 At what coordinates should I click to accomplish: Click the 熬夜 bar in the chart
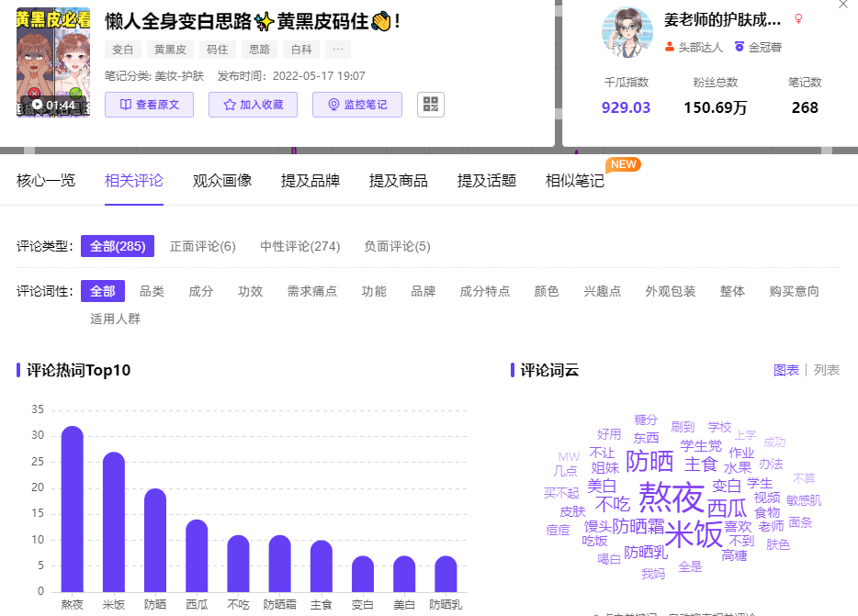[73, 510]
